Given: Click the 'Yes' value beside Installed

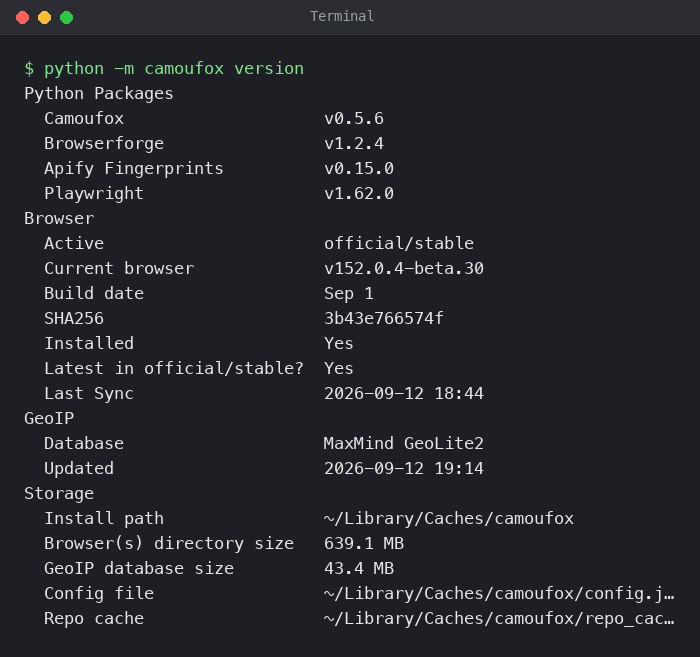Looking at the screenshot, I should pos(339,344).
